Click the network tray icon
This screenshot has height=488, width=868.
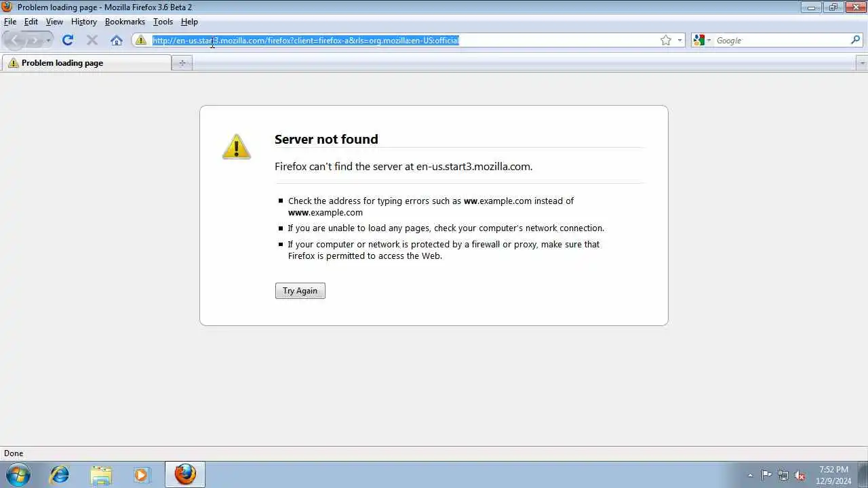tap(783, 475)
